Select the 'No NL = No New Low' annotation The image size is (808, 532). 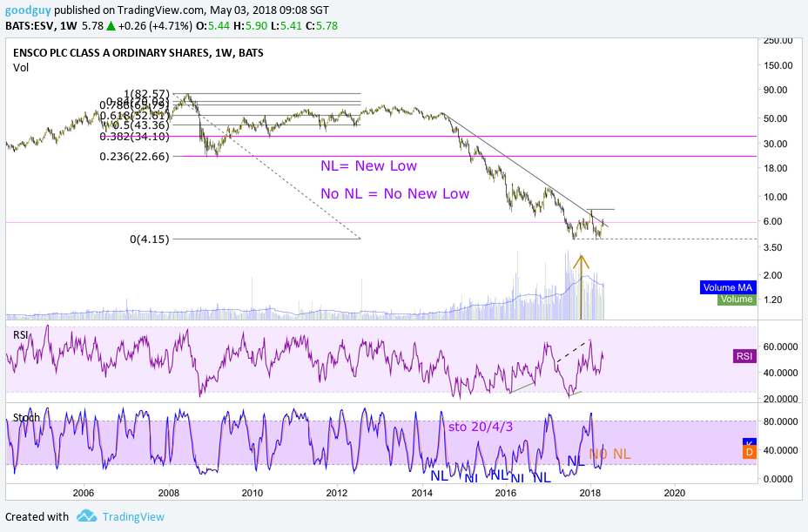pos(394,194)
